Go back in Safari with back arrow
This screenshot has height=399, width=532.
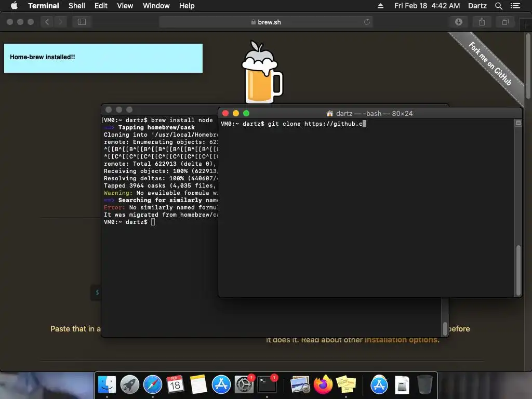[47, 22]
